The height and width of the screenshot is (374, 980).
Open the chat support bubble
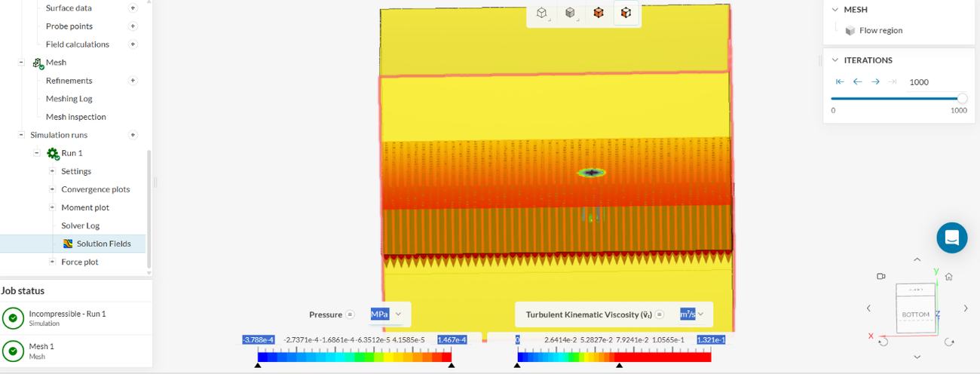click(952, 238)
